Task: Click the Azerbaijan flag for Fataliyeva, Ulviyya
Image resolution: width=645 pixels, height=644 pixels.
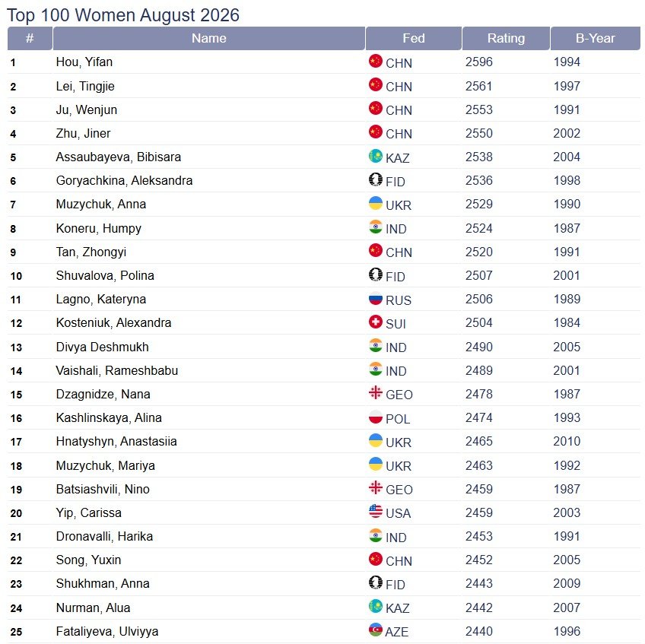Action: (375, 630)
